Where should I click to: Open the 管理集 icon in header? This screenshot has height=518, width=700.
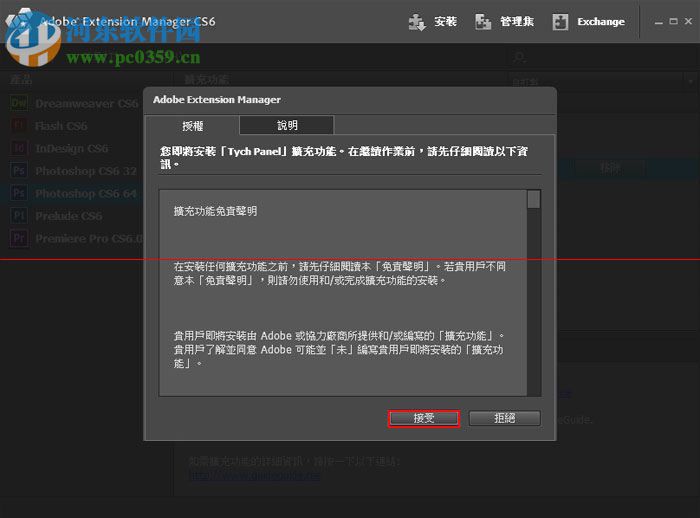(x=483, y=22)
